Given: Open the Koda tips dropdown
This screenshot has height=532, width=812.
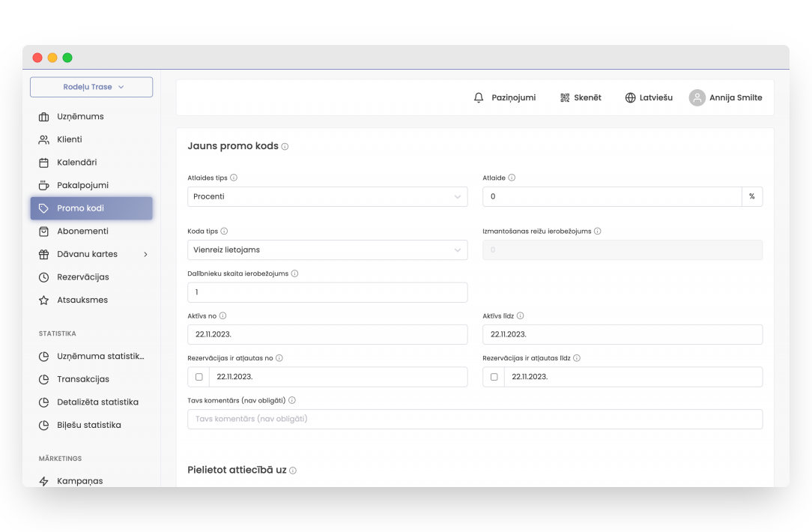Looking at the screenshot, I should [327, 250].
